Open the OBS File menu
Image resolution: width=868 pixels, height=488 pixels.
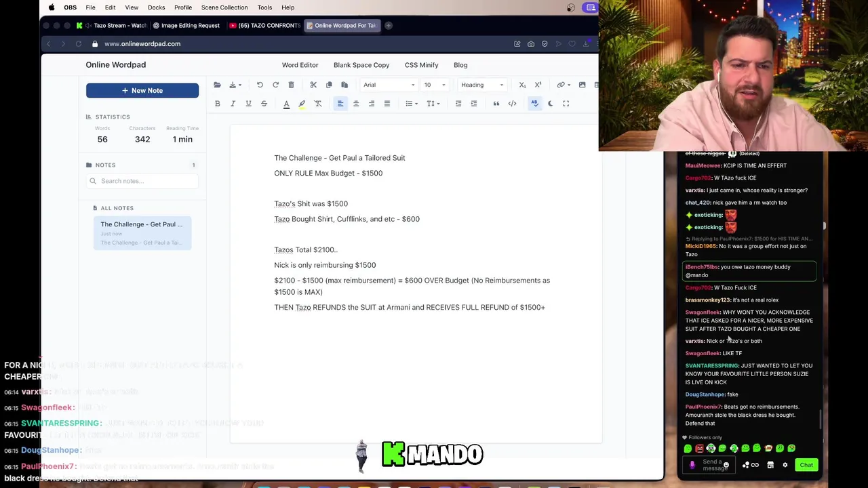coord(90,7)
